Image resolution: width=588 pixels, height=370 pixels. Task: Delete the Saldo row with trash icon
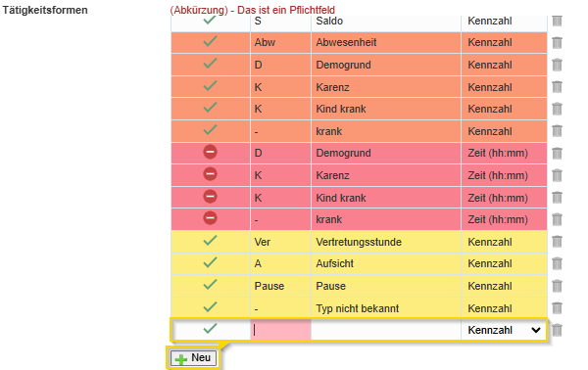[x=557, y=21]
